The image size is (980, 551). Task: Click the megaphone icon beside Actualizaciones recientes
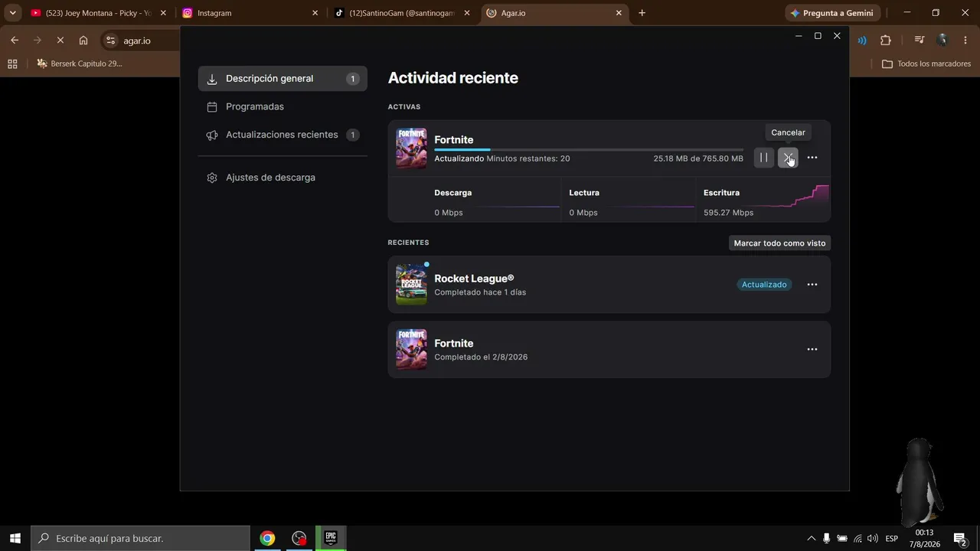(212, 135)
